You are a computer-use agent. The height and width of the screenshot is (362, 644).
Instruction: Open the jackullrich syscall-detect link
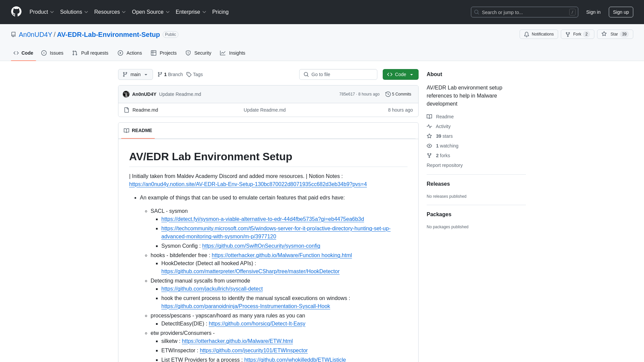[x=212, y=289]
